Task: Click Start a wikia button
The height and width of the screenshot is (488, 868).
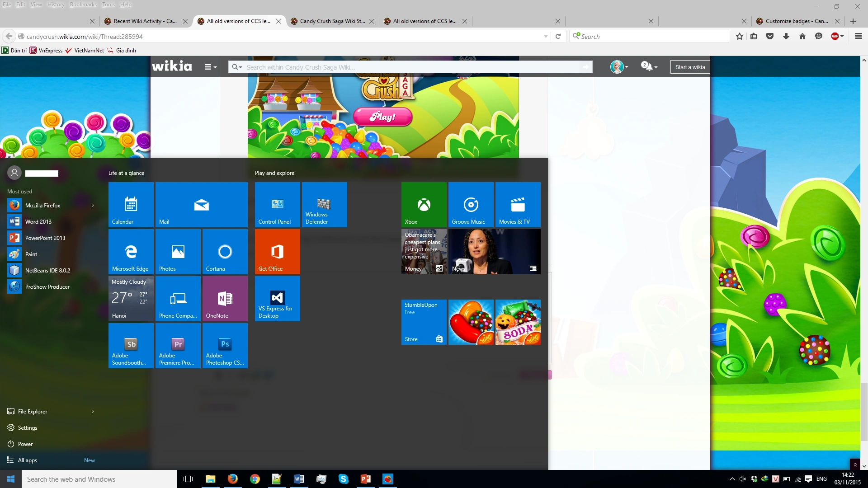Action: pyautogui.click(x=690, y=67)
